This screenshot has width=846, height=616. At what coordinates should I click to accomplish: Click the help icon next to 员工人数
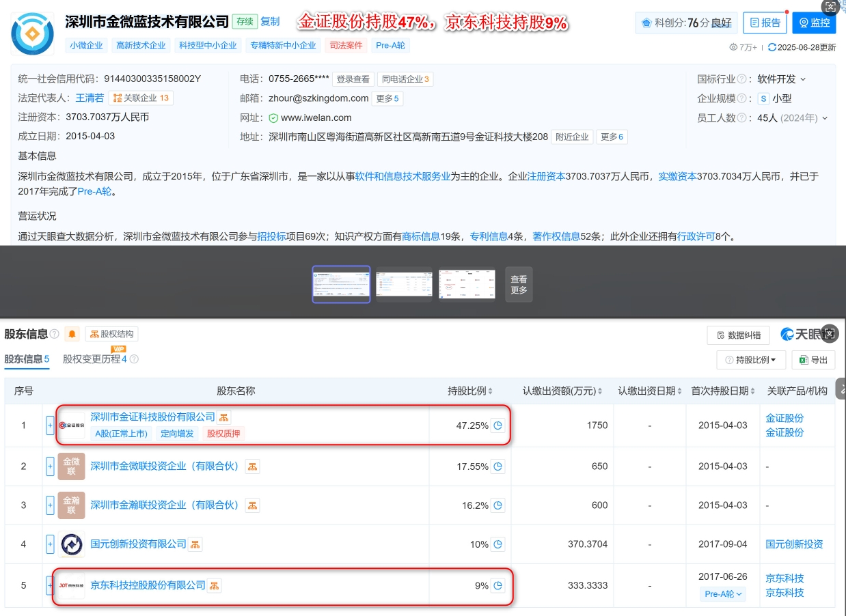pos(741,117)
